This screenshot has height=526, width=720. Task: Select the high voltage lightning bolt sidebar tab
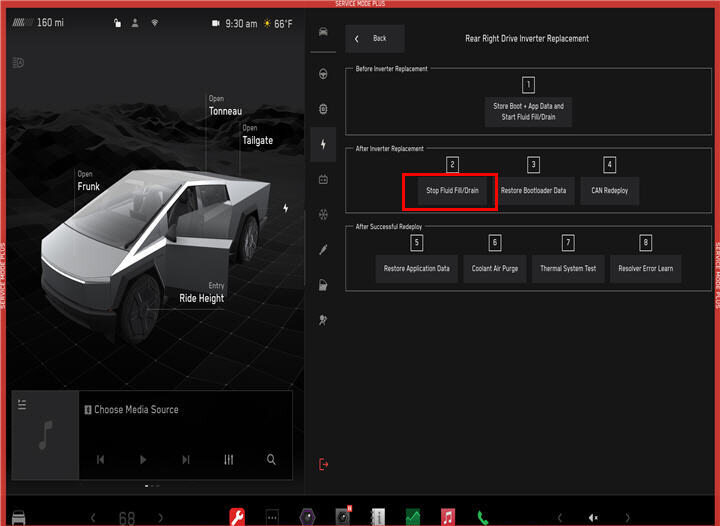tap(323, 144)
